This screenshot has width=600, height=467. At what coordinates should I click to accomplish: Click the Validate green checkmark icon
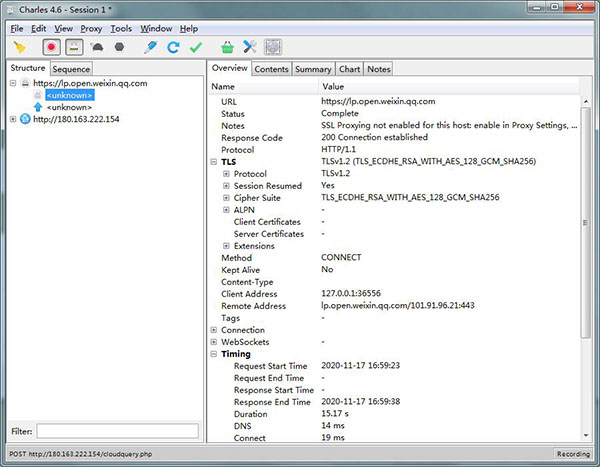[x=196, y=47]
